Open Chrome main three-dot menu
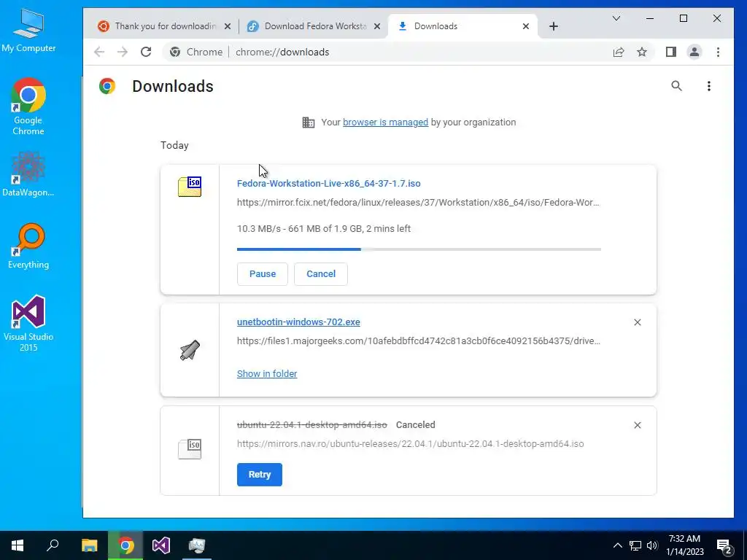 coord(718,52)
